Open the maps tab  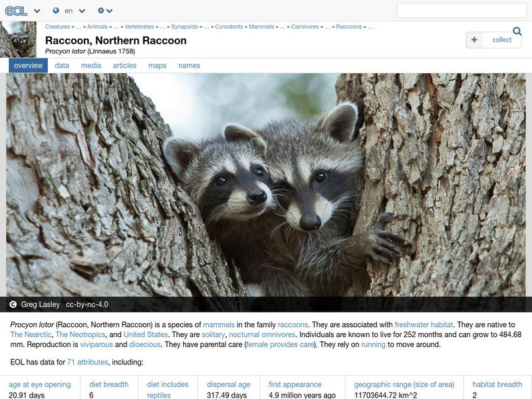coord(157,65)
